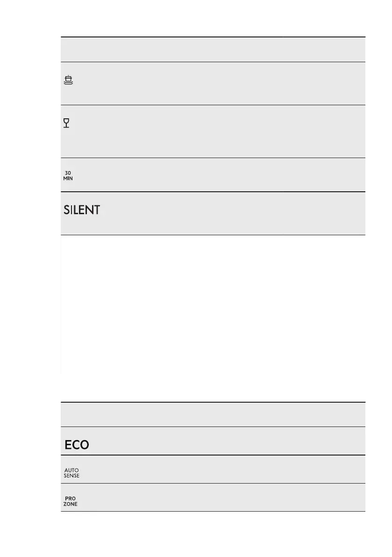The width and height of the screenshot is (392, 557).
Task: Click the word ZONE in the PRO ZONE icon
Action: point(71,504)
